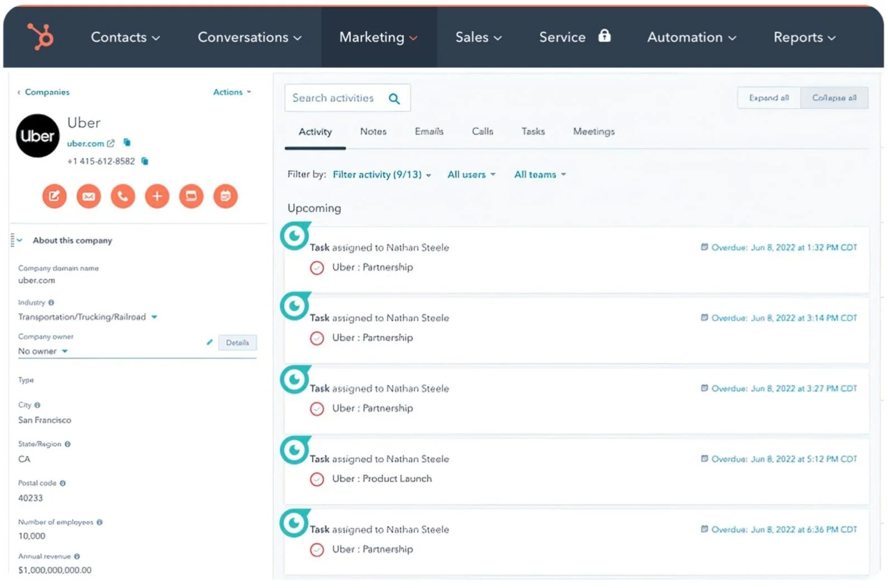
Task: Click the pencil edit icon for Company owner
Action: 209,342
